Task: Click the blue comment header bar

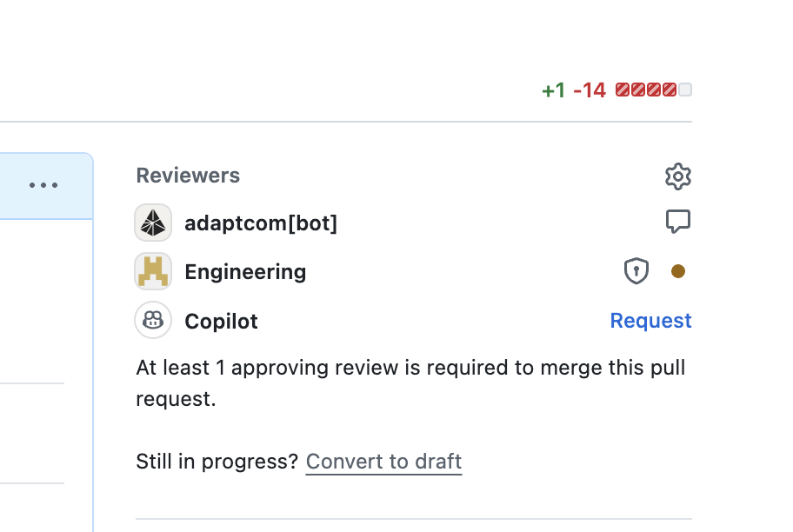Action: (47, 186)
